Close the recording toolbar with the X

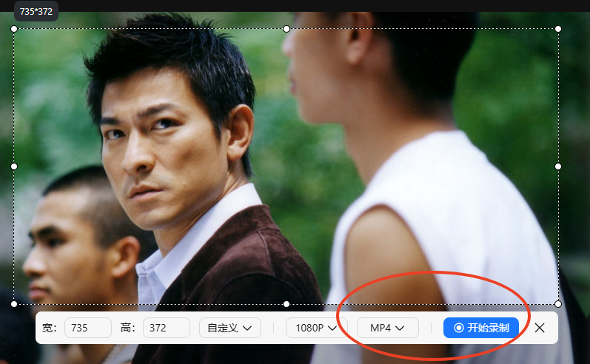coord(540,328)
